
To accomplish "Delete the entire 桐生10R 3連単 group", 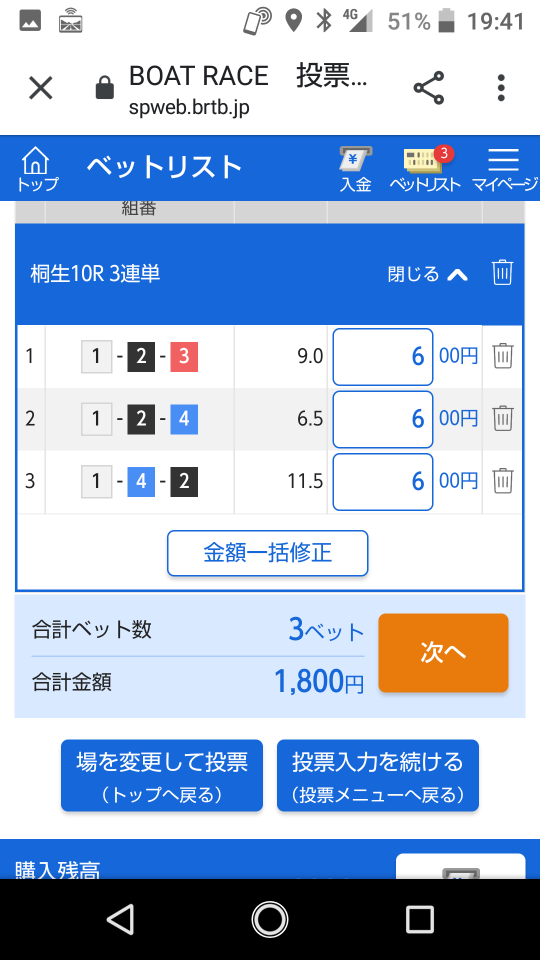I will (502, 272).
